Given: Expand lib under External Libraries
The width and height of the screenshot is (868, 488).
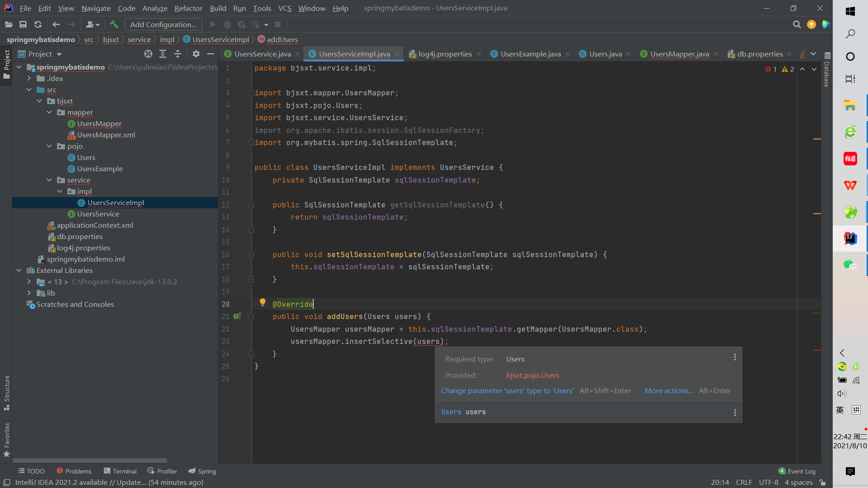Looking at the screenshot, I should 29,293.
